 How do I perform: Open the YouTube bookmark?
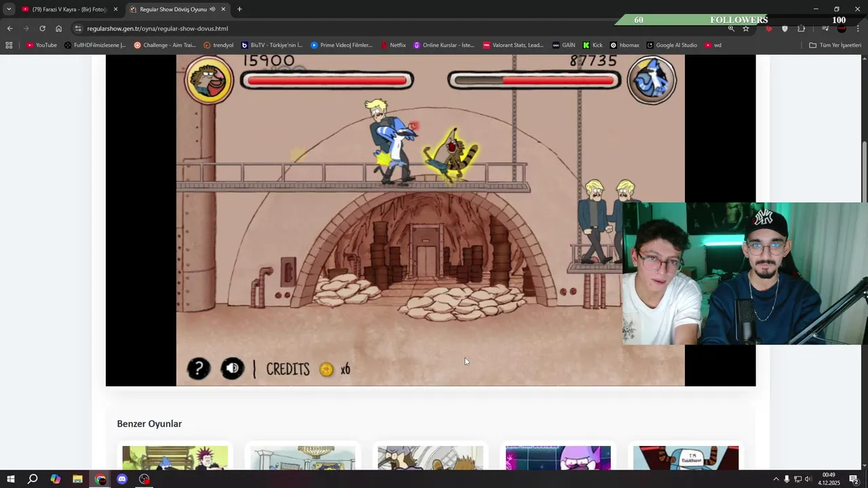click(41, 45)
